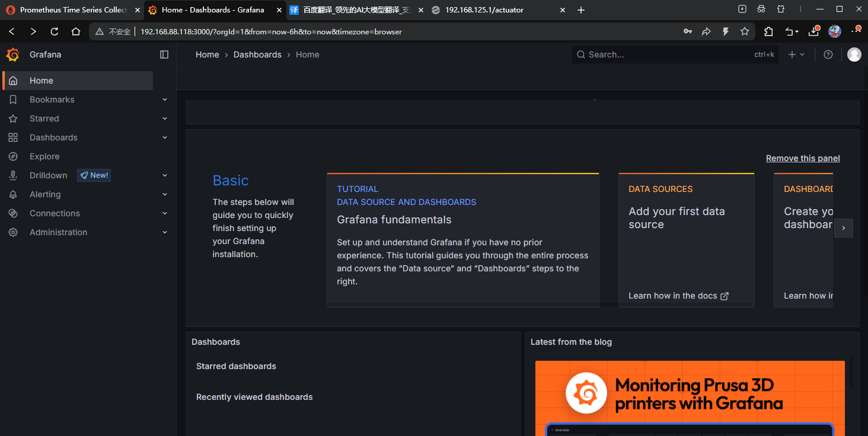Click the 不安全 security warning indicator
Viewport: 868px width, 436px height.
click(113, 32)
